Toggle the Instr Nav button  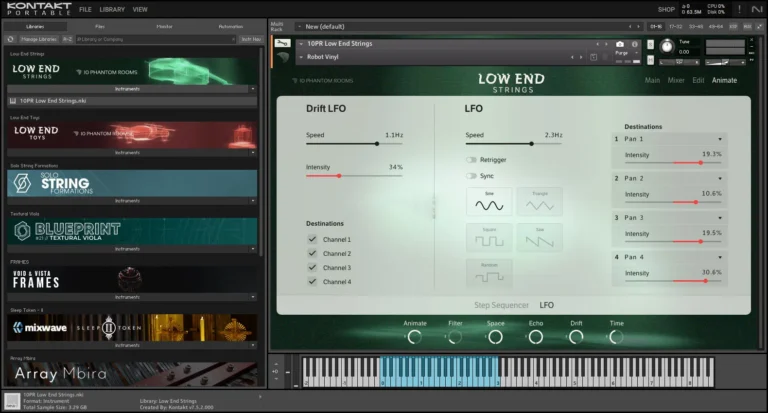click(251, 39)
